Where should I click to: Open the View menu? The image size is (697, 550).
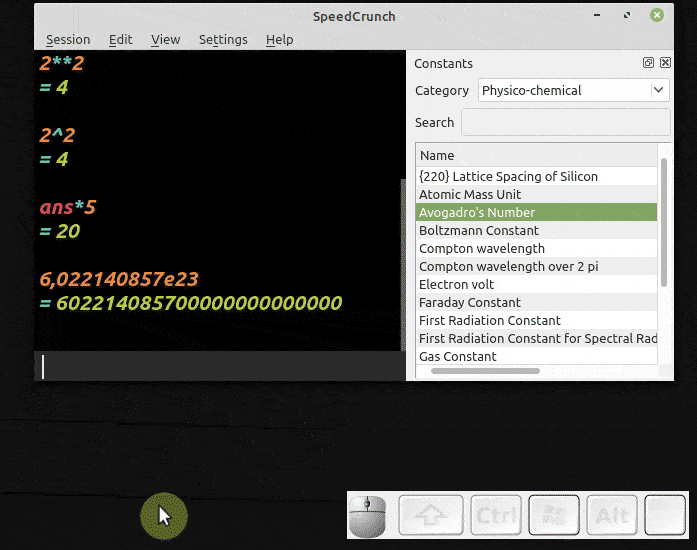(165, 40)
